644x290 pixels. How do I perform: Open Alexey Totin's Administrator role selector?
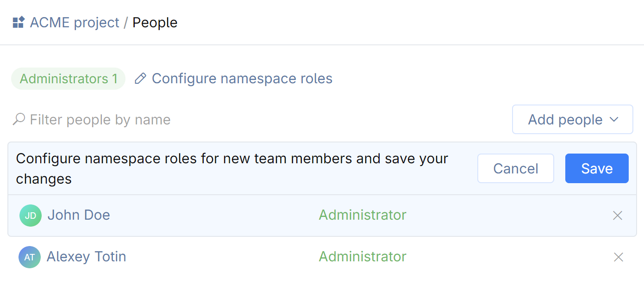pos(363,257)
